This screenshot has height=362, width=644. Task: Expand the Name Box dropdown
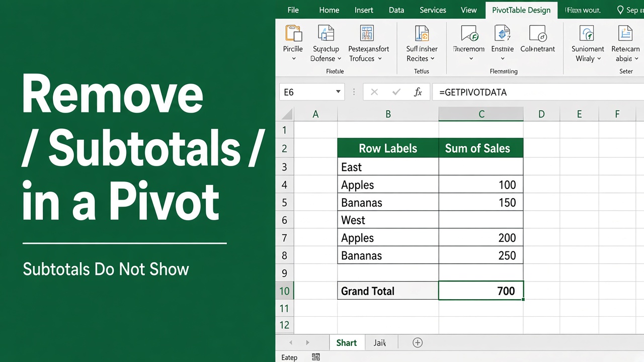(338, 92)
